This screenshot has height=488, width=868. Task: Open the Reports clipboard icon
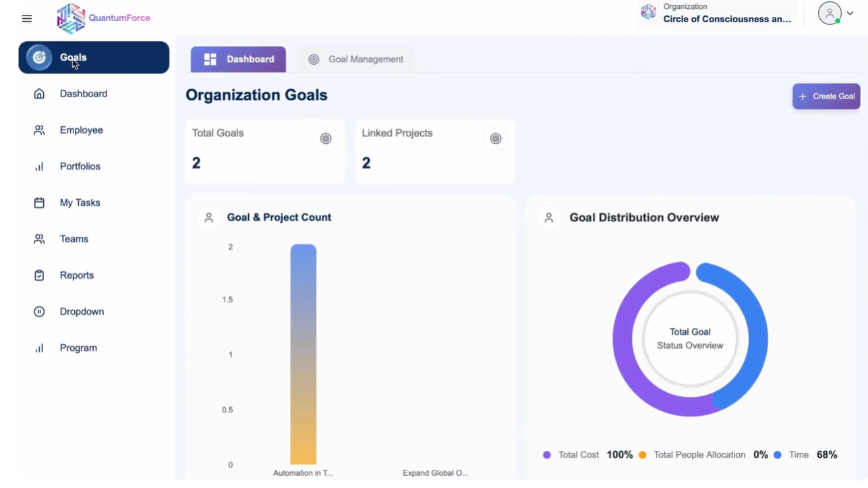tap(40, 275)
